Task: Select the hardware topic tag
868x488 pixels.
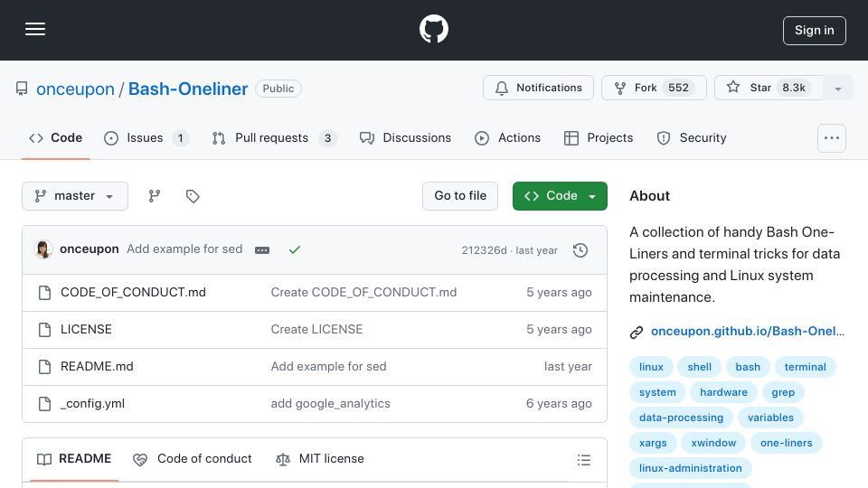Action: click(723, 392)
